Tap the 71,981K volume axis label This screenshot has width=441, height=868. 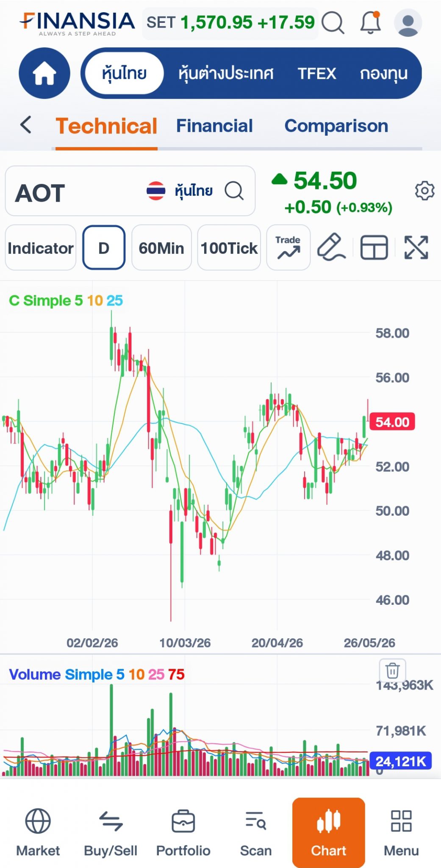click(401, 731)
